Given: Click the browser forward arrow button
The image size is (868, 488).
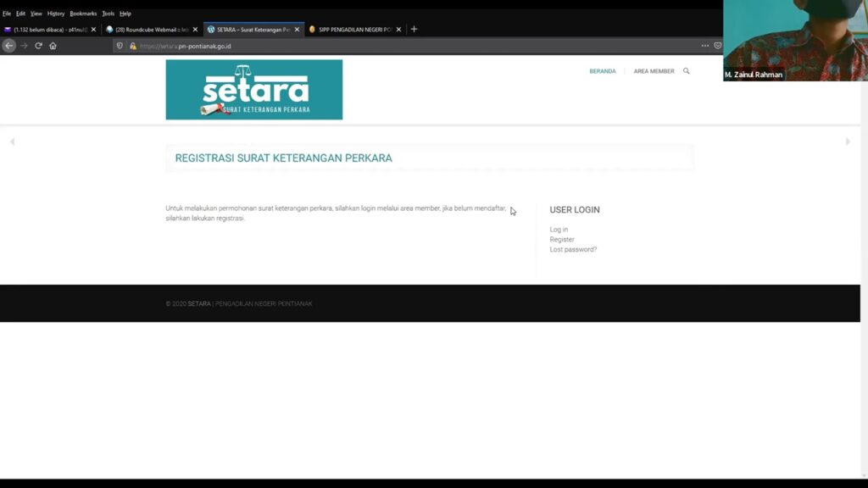Looking at the screenshot, I should (24, 46).
